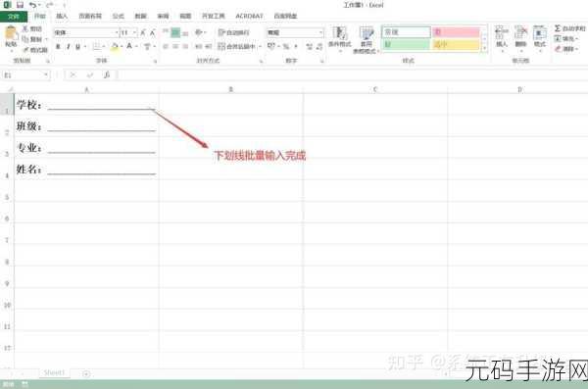Decrease font size with the smaller A icon
Screen dimensions: 588x389
point(153,33)
